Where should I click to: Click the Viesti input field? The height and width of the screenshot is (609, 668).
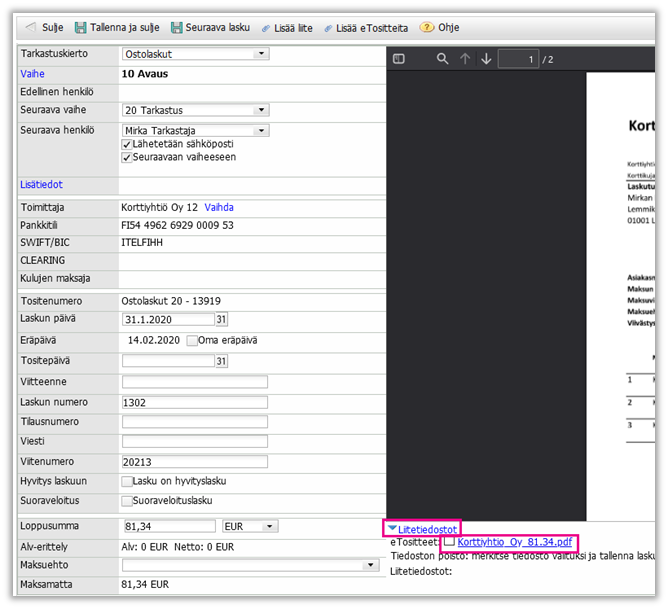195,442
